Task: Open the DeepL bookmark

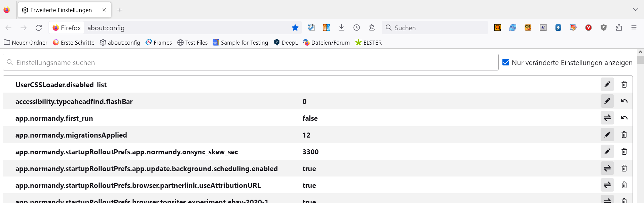Action: 286,43
